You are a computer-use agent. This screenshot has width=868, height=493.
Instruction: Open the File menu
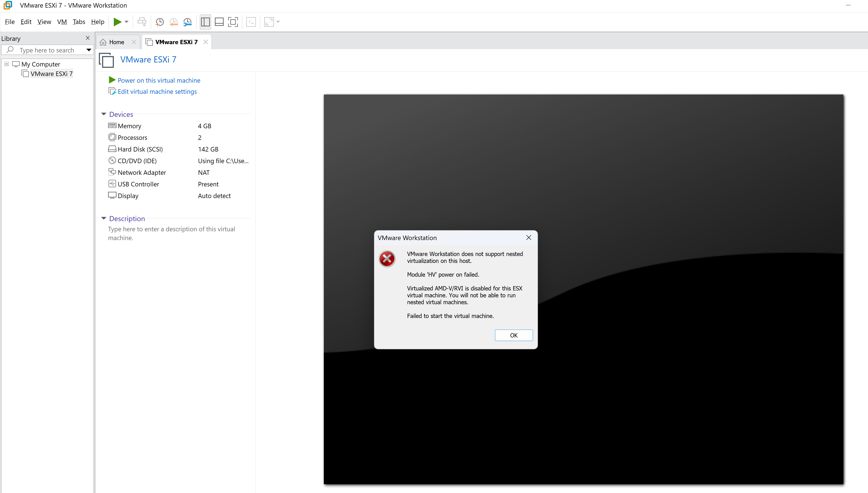(x=10, y=22)
